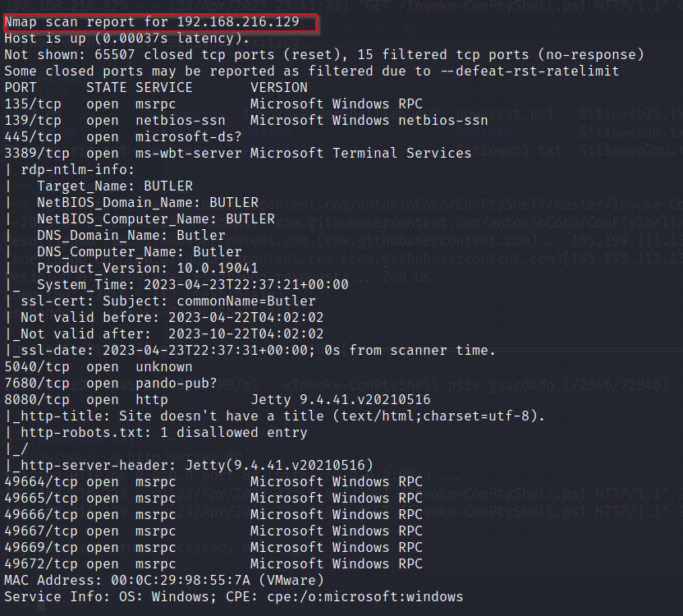Click the http-server-header Jetty line
The width and height of the screenshot is (683, 616).
click(197, 465)
